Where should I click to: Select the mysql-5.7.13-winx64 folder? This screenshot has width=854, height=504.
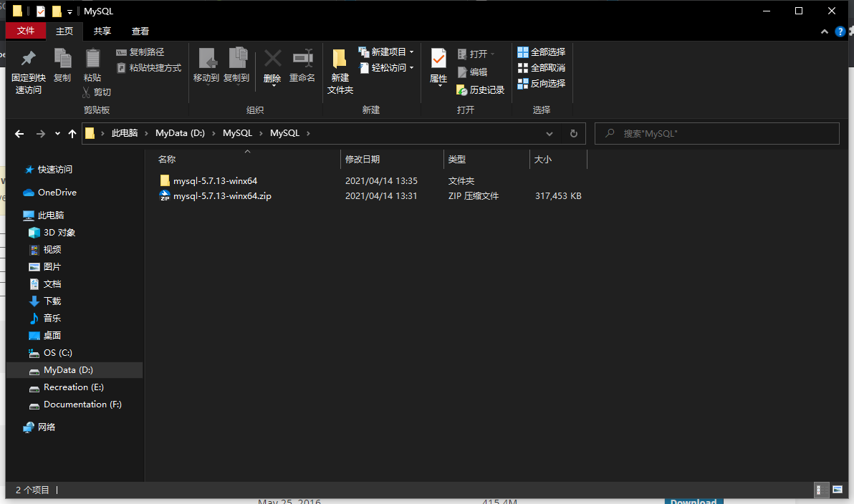(215, 180)
